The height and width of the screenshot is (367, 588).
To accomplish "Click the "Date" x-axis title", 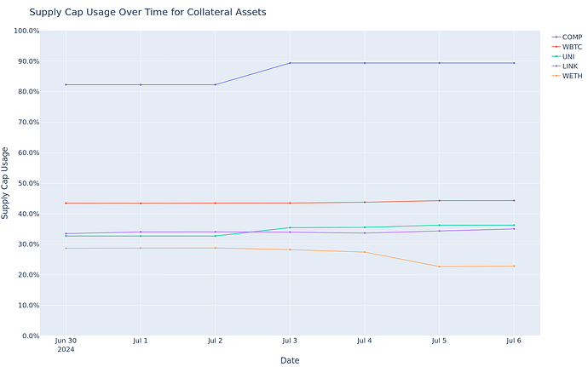I will [x=290, y=360].
